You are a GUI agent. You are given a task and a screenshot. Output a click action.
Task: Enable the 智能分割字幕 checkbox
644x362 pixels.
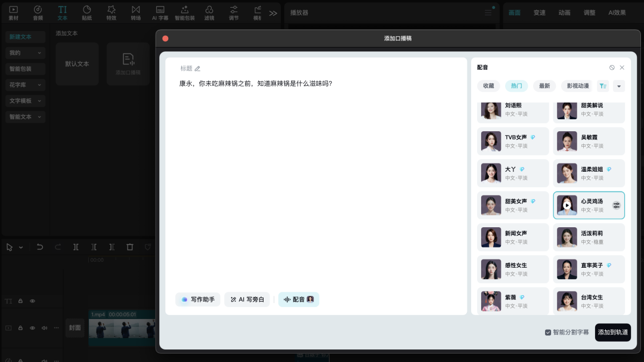[x=548, y=333]
